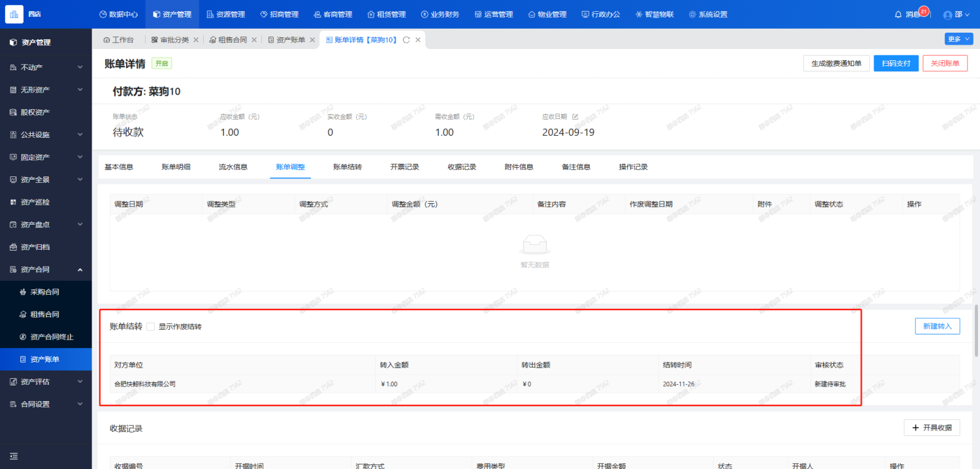Screen dimensions: 980x469
Task: Close the 租售合同 tab
Action: (x=253, y=40)
